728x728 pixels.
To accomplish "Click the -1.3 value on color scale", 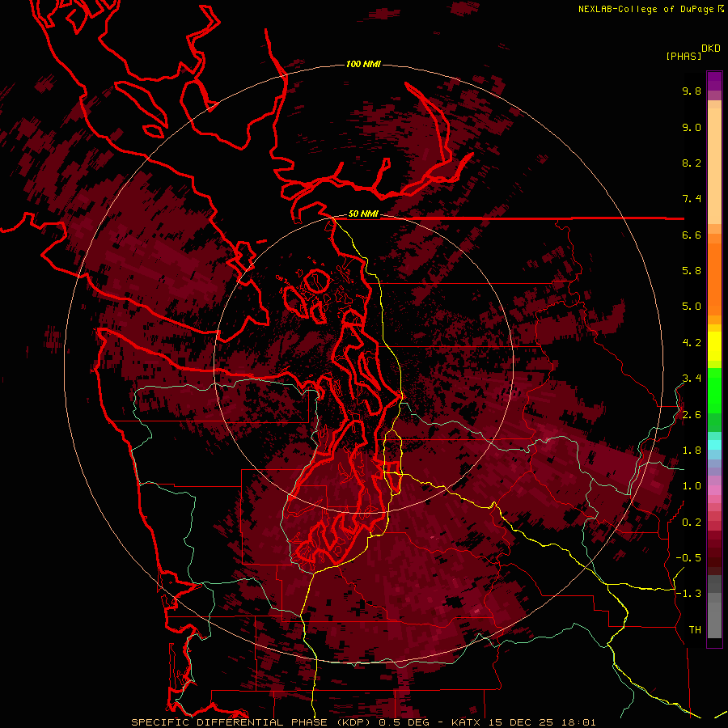I will pos(688,594).
